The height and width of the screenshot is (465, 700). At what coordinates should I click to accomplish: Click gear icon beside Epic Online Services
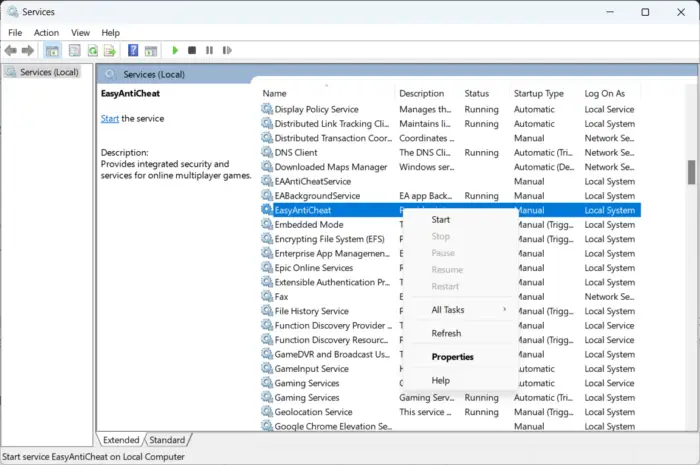[267, 268]
